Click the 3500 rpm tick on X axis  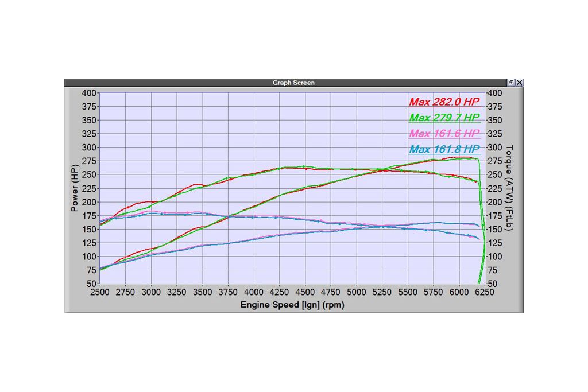coord(203,292)
